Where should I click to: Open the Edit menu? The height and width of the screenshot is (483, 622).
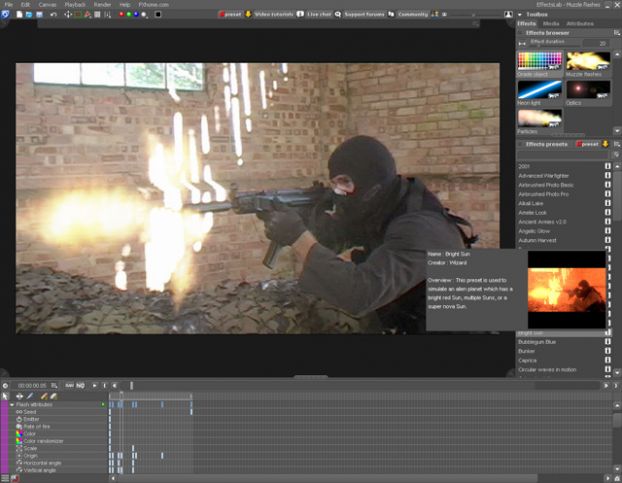tap(25, 5)
